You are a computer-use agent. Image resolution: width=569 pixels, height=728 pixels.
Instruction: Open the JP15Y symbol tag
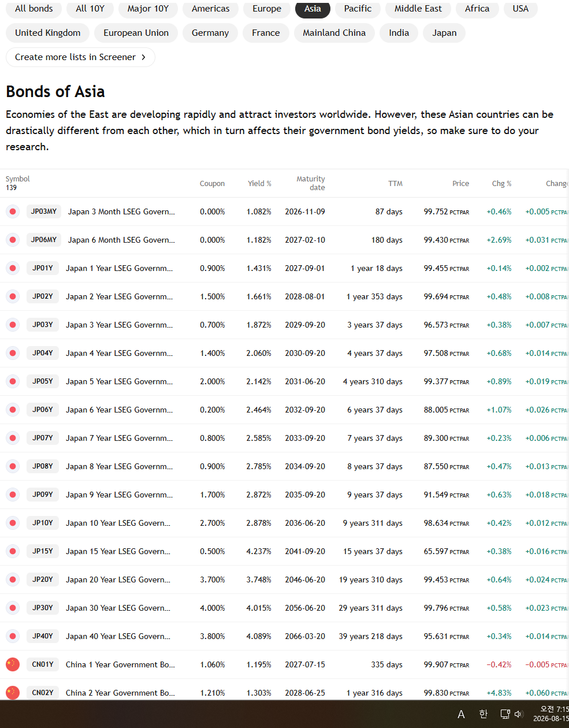(x=43, y=551)
